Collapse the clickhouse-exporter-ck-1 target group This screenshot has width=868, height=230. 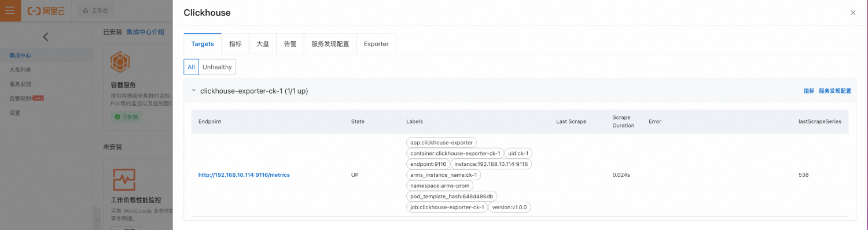point(193,91)
